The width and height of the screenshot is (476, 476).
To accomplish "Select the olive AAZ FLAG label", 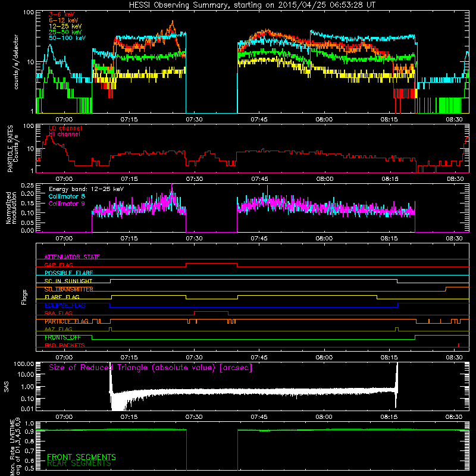I will tap(58, 329).
